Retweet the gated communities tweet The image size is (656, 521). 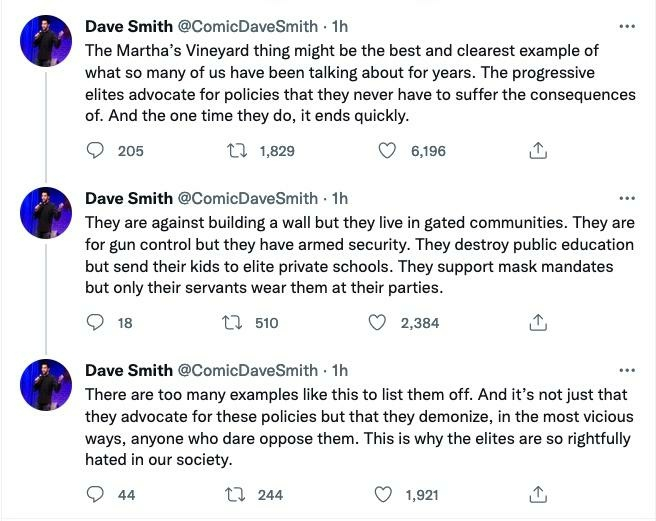point(238,323)
